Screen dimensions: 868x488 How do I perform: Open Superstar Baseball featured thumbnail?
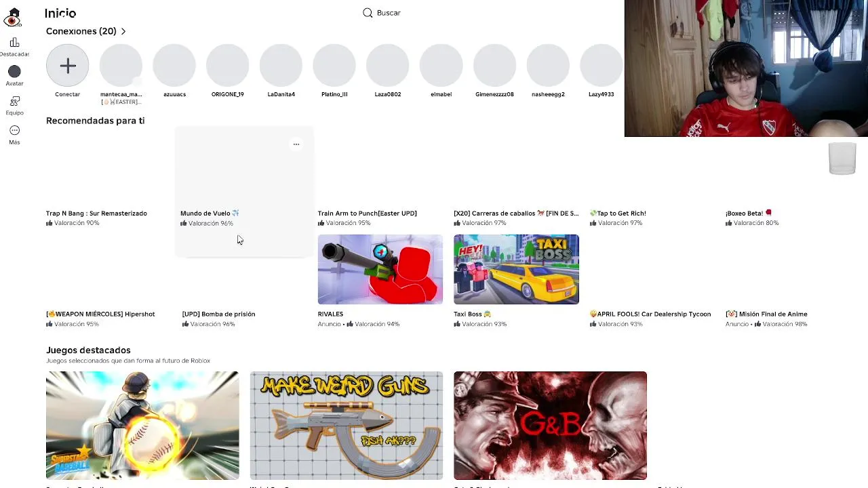[142, 426]
